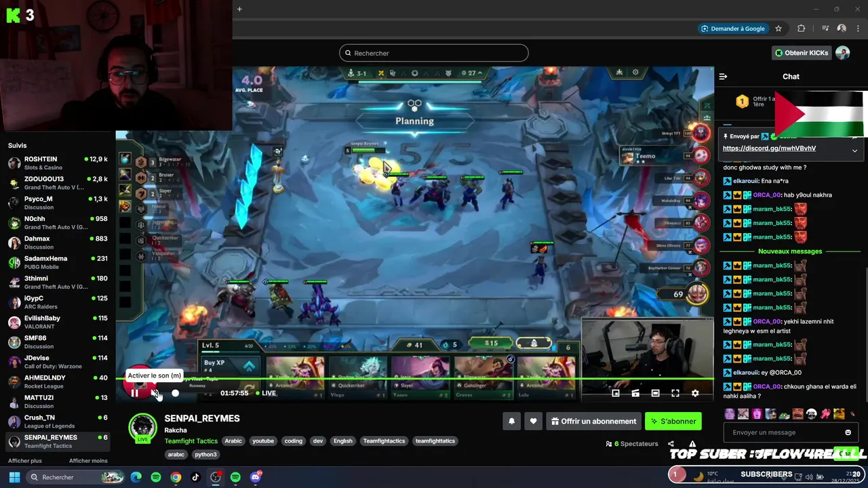Image resolution: width=868 pixels, height=488 pixels.
Task: Open AHMEDLNDY channel in sidebar
Action: click(x=58, y=382)
